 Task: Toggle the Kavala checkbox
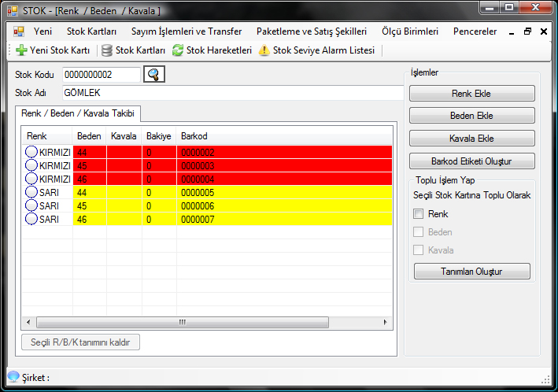(x=419, y=250)
